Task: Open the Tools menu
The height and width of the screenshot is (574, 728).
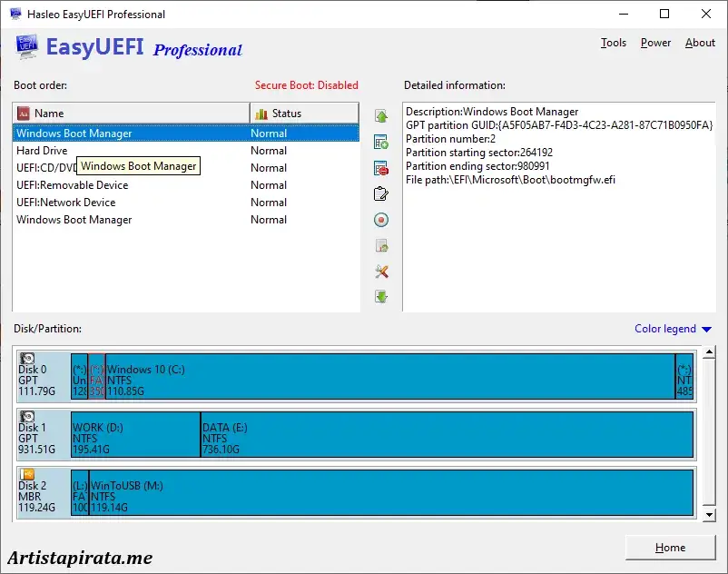Action: pyautogui.click(x=614, y=42)
